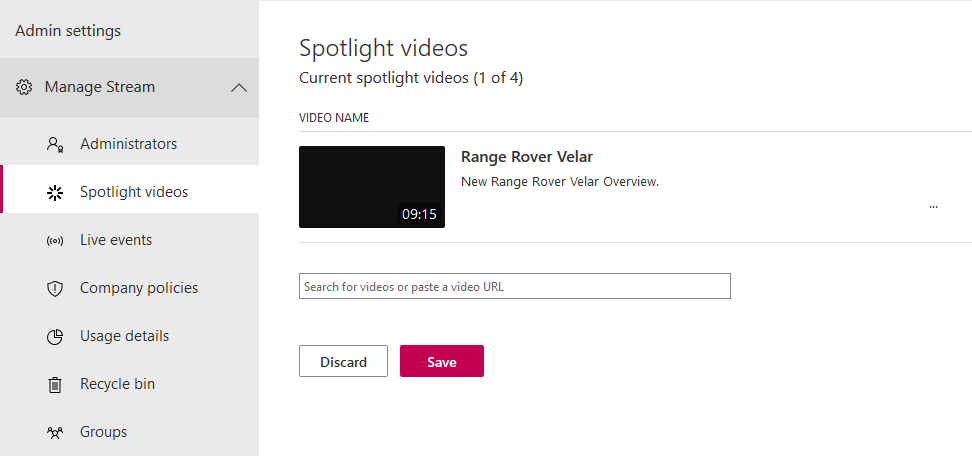Open the Range Rover Velar video thumbnail
The image size is (972, 456).
pos(372,187)
